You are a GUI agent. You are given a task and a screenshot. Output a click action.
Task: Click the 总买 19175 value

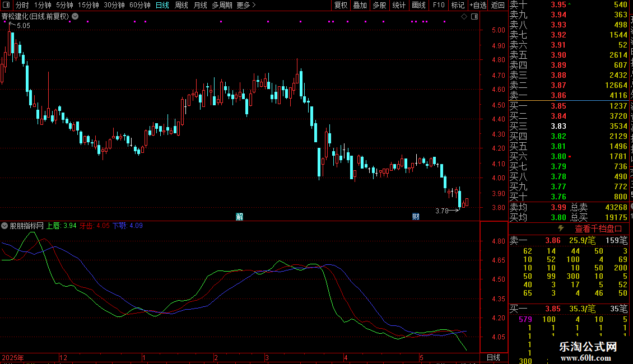(616, 217)
